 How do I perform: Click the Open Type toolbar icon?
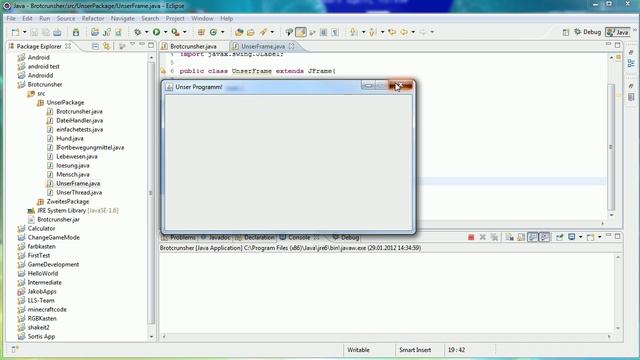[239, 32]
